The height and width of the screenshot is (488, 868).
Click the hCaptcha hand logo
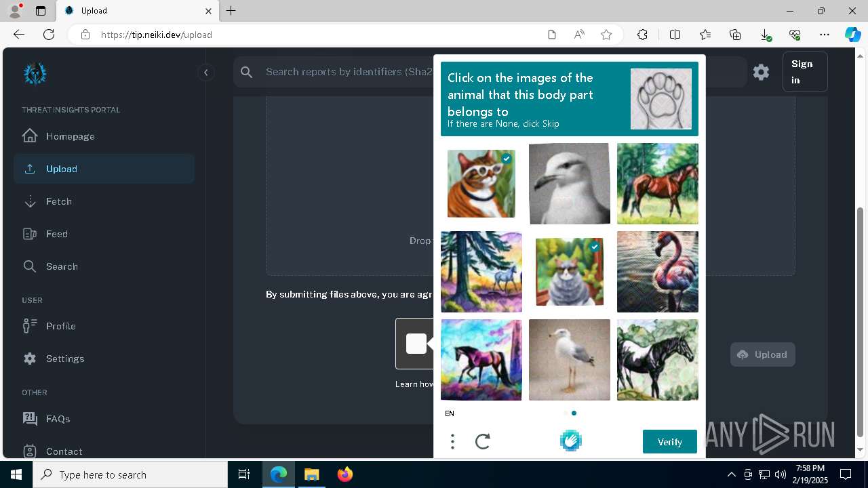tap(571, 441)
